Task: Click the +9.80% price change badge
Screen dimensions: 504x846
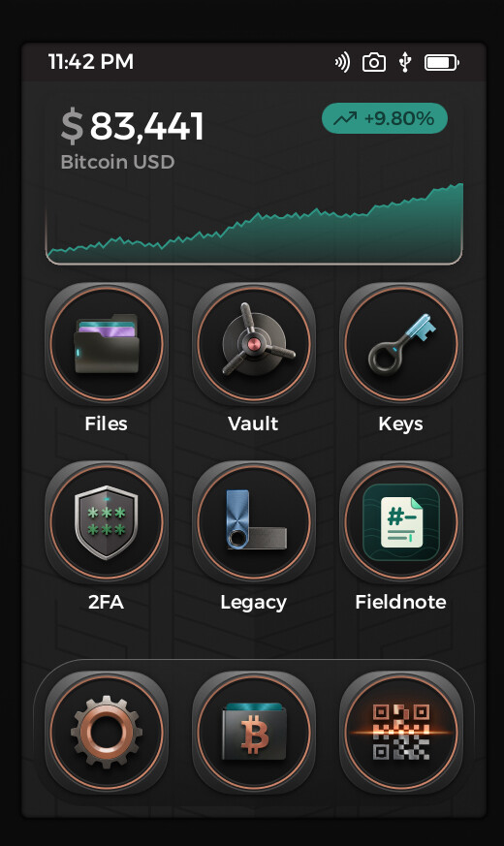Action: point(385,118)
